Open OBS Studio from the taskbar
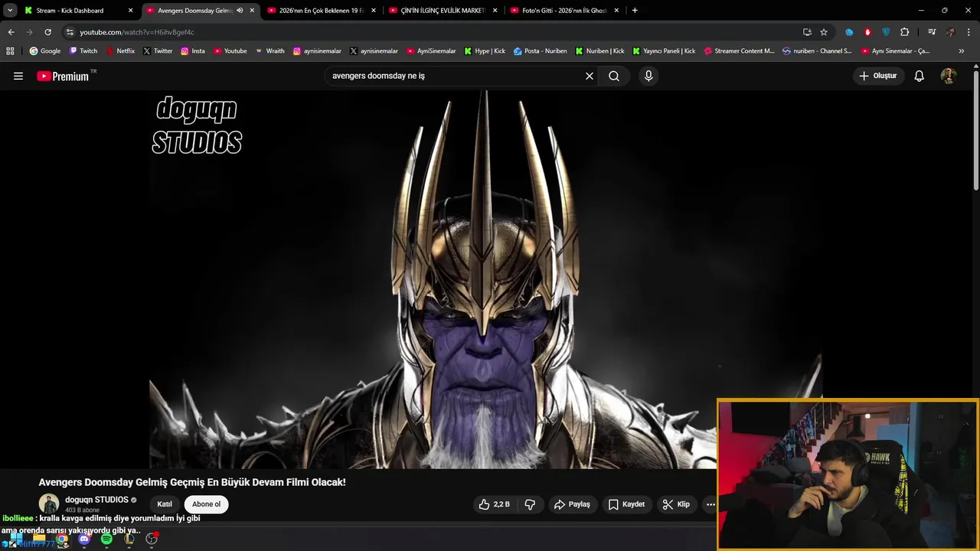 [x=152, y=540]
